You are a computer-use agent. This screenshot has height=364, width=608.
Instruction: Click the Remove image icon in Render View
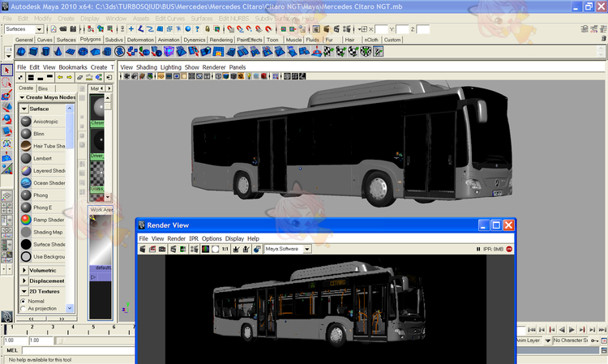[x=246, y=249]
